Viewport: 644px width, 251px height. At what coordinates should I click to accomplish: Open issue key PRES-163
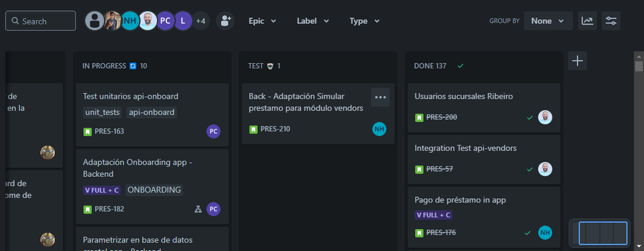pyautogui.click(x=109, y=132)
